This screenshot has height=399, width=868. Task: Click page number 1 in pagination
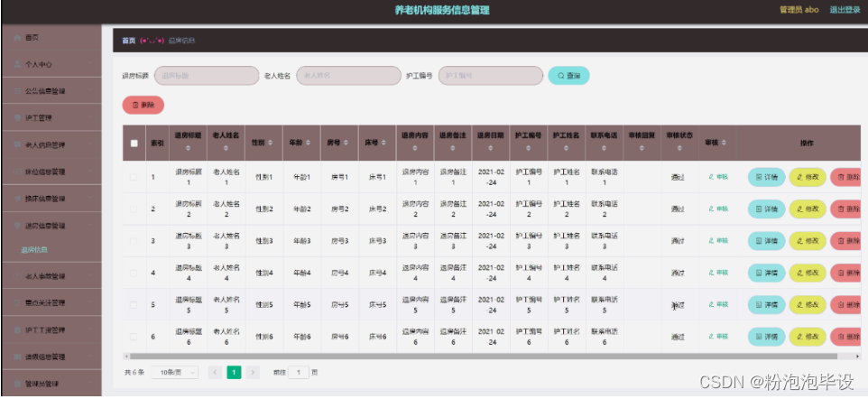(235, 373)
